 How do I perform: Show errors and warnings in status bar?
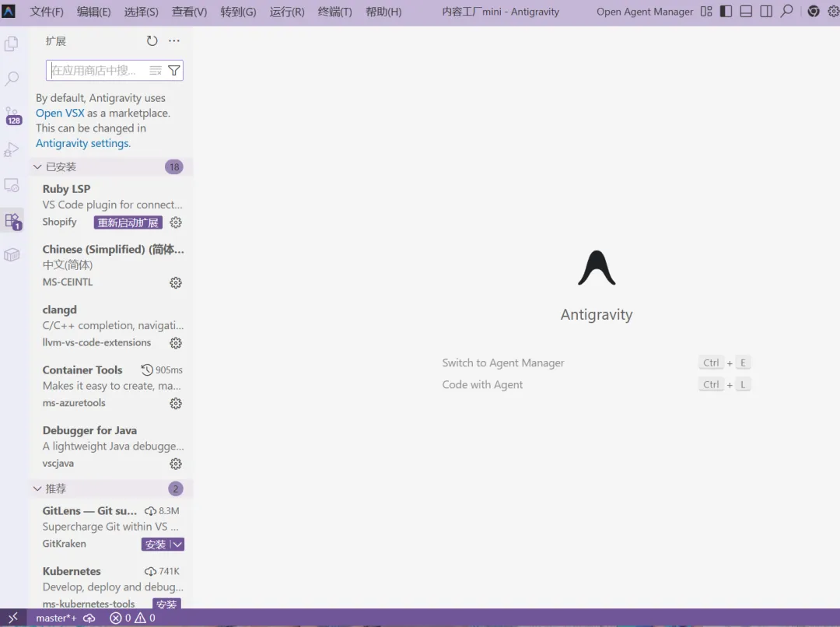[132, 618]
